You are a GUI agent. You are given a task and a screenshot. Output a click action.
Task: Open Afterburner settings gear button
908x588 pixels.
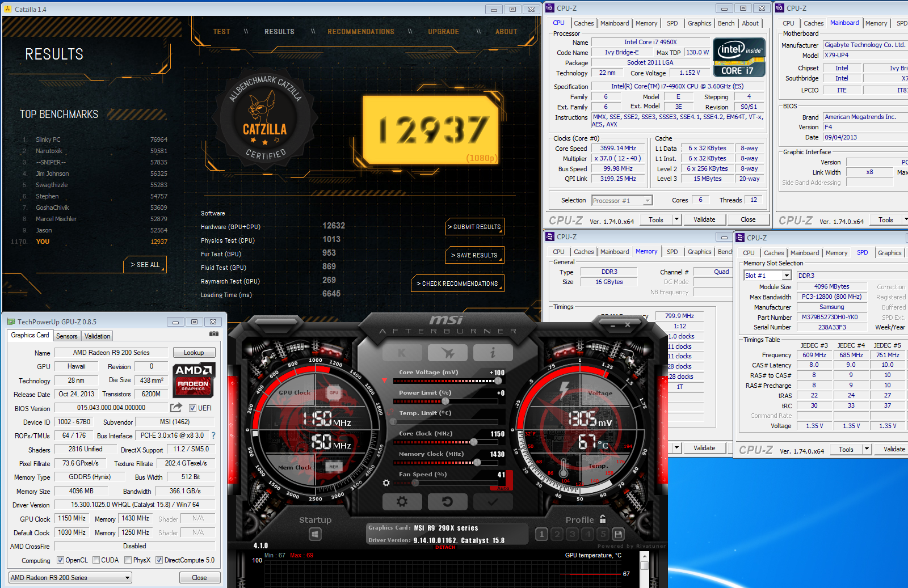tap(402, 502)
